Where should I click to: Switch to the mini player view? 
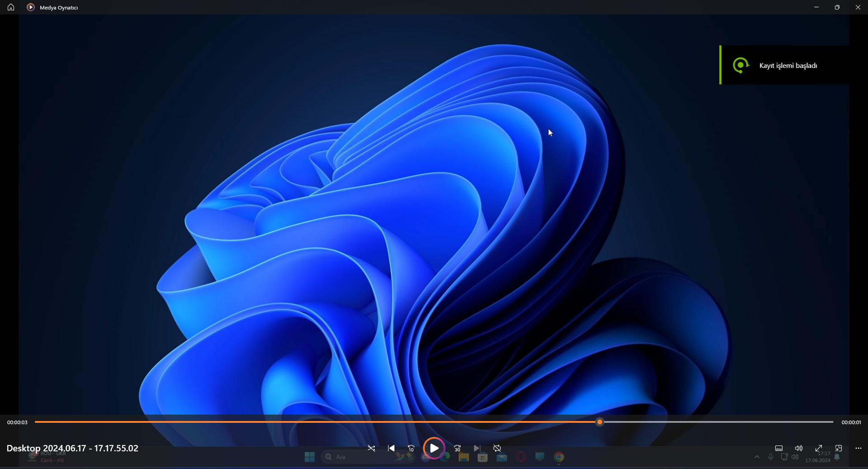point(839,448)
